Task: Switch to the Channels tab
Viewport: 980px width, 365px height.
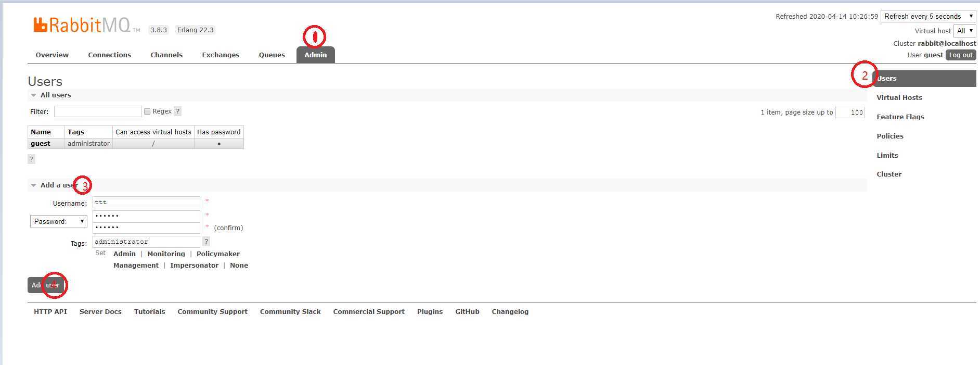Action: [166, 55]
